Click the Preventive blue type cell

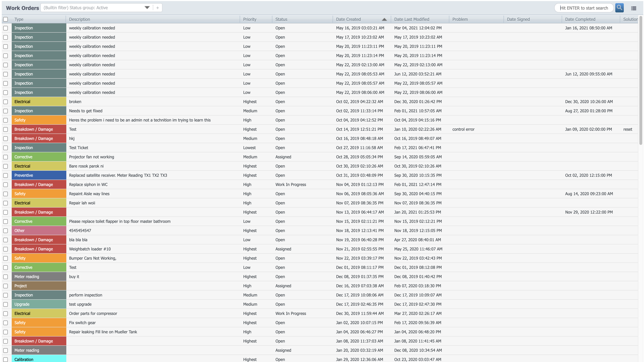click(39, 175)
